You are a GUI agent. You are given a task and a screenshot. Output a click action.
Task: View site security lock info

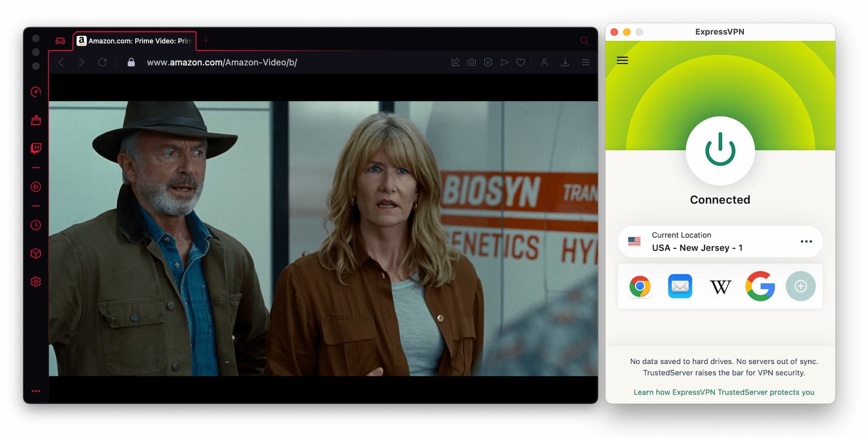coord(131,62)
